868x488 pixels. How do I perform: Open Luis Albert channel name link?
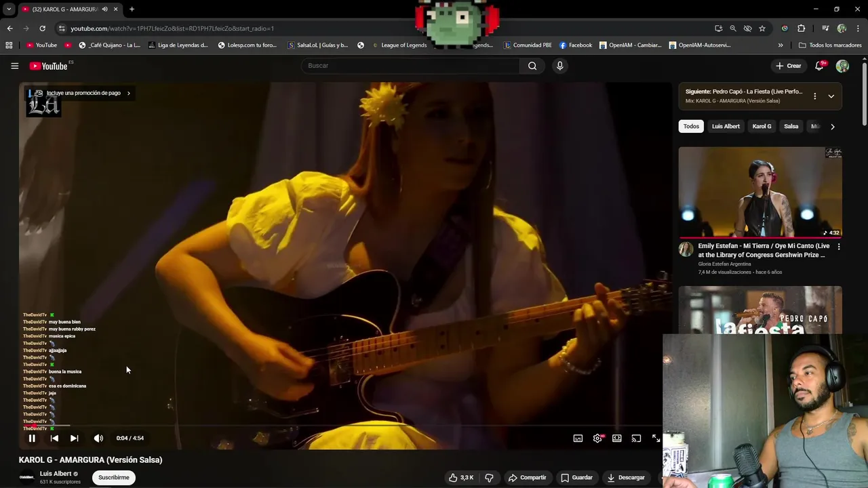pos(56,473)
